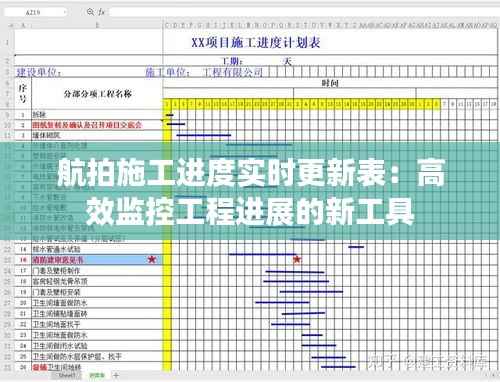
Task: Select the 卫生间做防水层保护层、找平 cell
Action: pyautogui.click(x=97, y=356)
